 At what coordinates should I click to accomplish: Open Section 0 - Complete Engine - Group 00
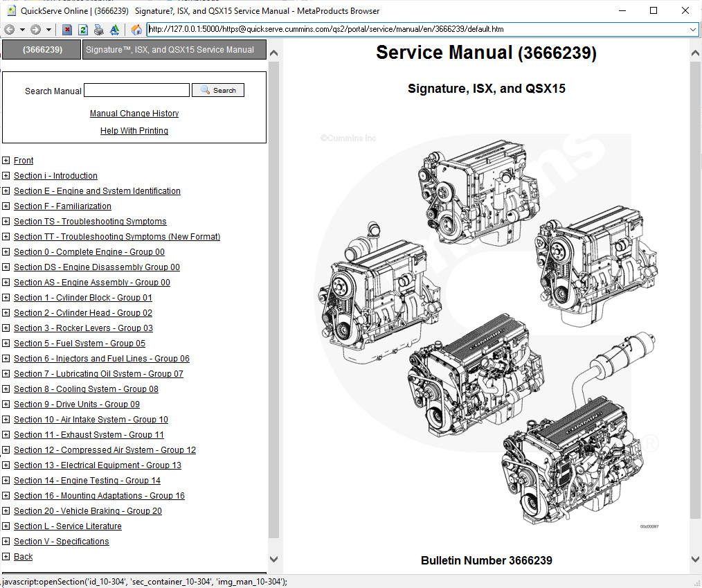click(x=89, y=251)
